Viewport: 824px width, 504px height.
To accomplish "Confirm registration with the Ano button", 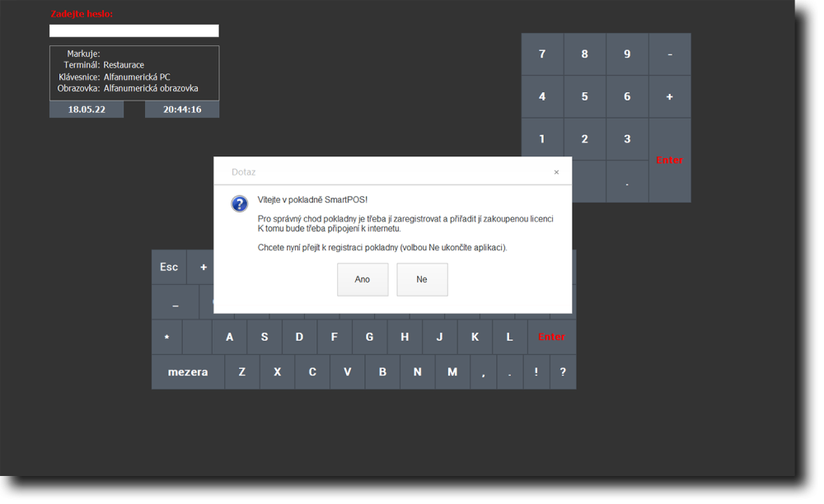I will point(363,279).
